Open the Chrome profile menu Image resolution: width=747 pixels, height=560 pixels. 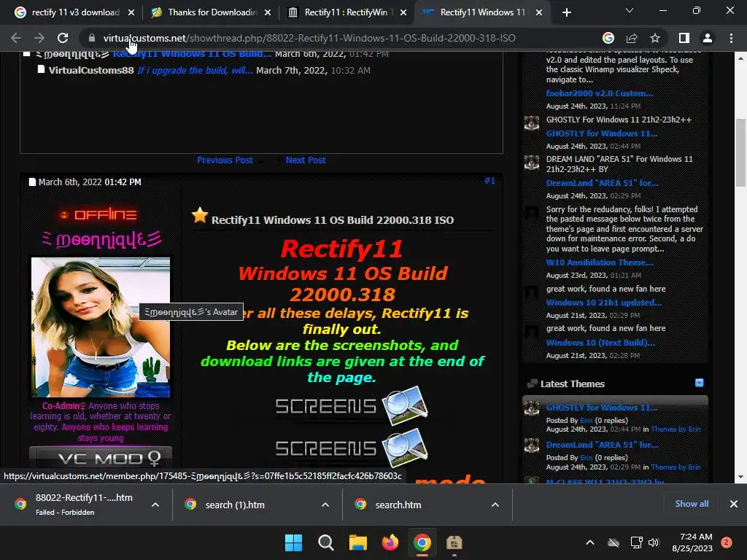pos(708,38)
